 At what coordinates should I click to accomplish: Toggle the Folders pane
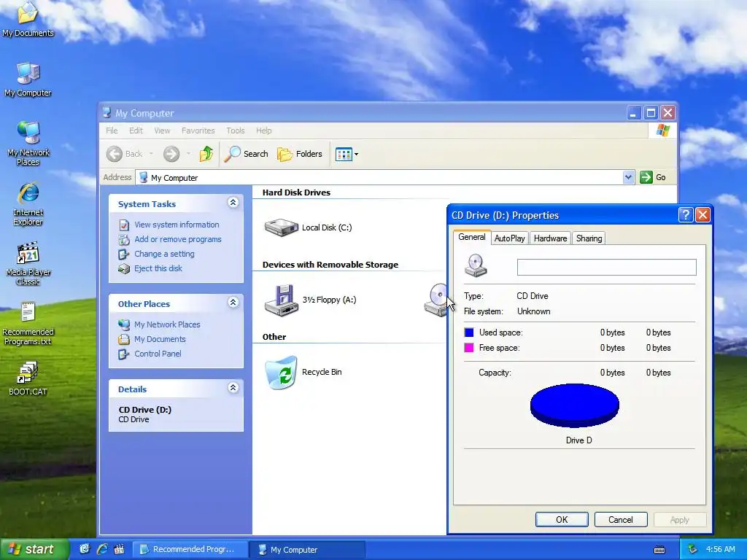pyautogui.click(x=300, y=154)
